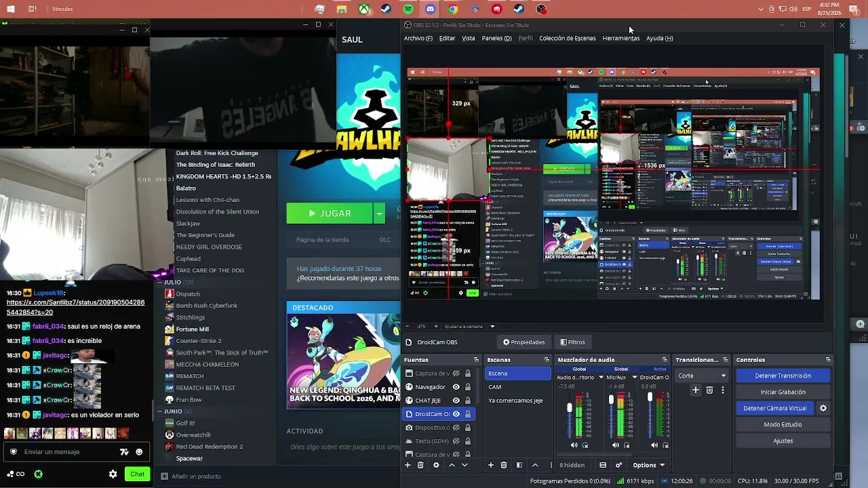This screenshot has width=868, height=488.
Task: Open Corte transition dropdown
Action: (x=703, y=375)
